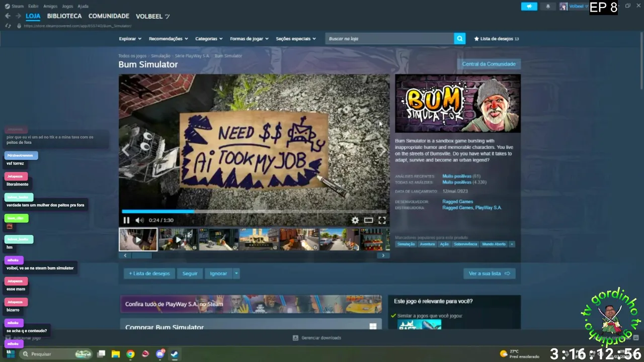Click the store search magnifier button
Image resolution: width=644 pixels, height=362 pixels.
point(459,39)
